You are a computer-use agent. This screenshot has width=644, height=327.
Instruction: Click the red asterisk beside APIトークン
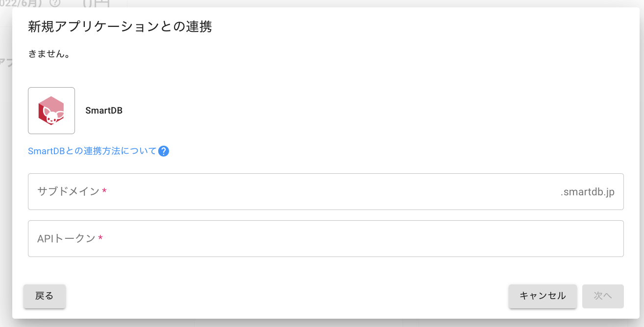click(100, 238)
